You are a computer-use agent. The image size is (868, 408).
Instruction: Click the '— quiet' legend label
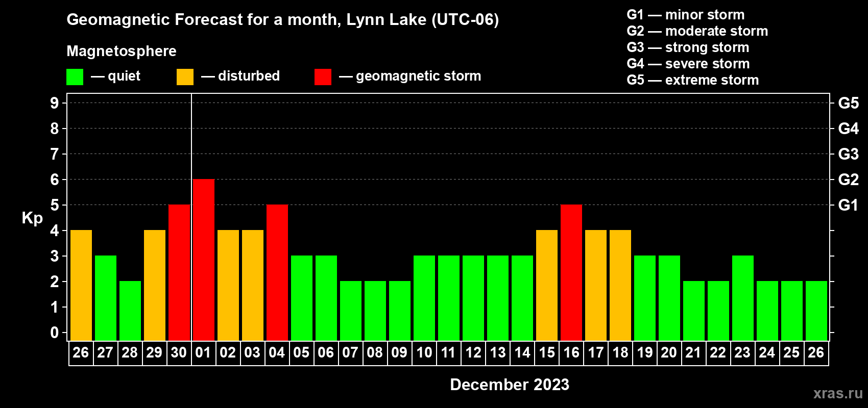[x=115, y=76]
